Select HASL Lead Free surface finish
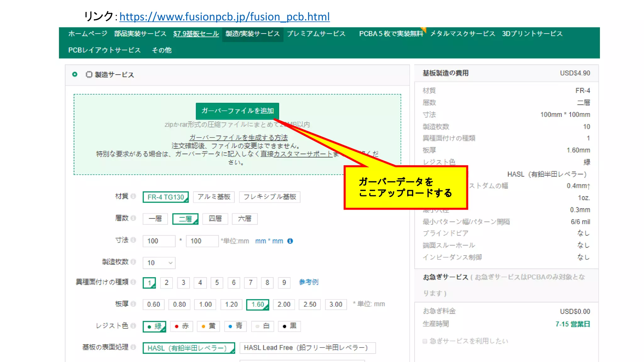 [308, 348]
